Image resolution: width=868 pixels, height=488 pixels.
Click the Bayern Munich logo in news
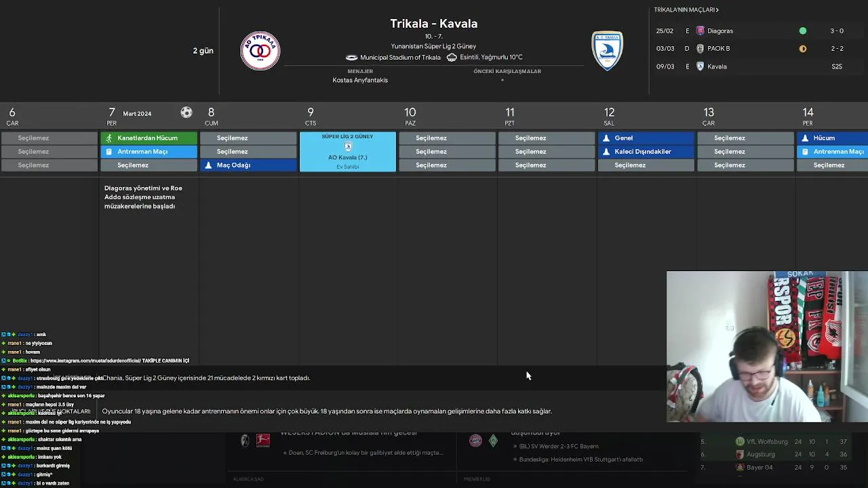[x=475, y=441]
